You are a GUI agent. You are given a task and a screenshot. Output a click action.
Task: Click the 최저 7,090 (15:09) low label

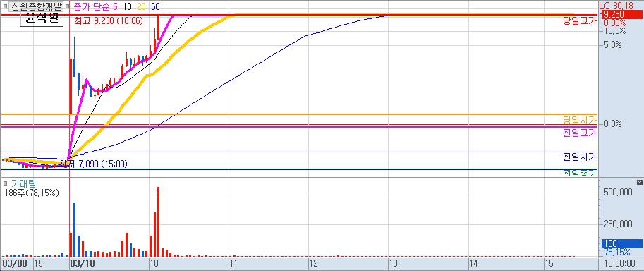tap(93, 164)
